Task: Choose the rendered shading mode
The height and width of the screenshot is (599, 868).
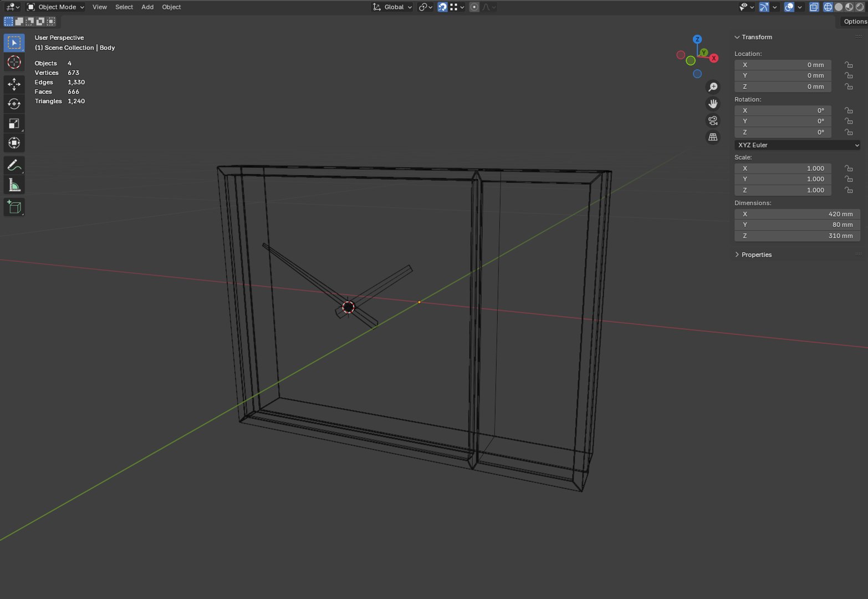Action: tap(860, 7)
